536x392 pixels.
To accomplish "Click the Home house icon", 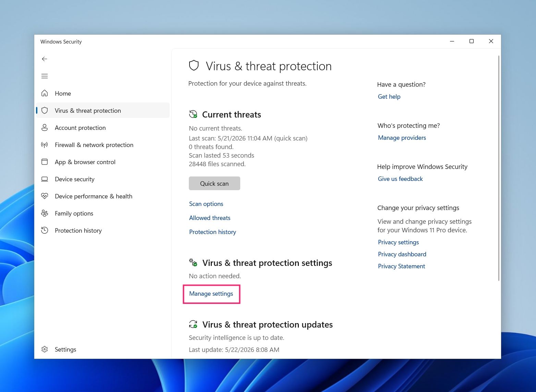I will [45, 93].
